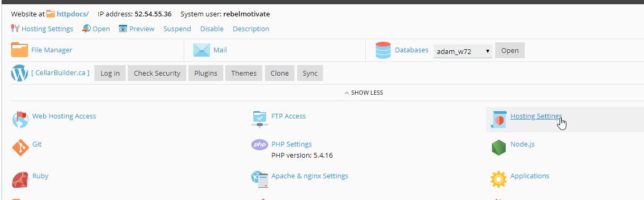Click the Mail envelope icon
The height and width of the screenshot is (200, 644).
(202, 50)
